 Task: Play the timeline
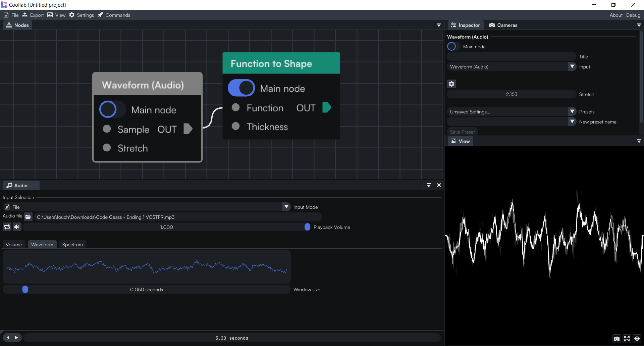point(16,338)
